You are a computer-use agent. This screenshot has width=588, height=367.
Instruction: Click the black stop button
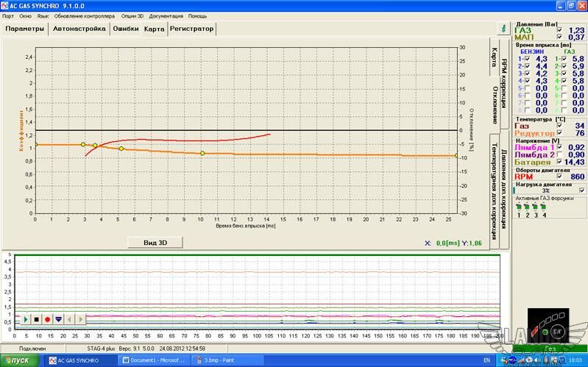point(36,319)
